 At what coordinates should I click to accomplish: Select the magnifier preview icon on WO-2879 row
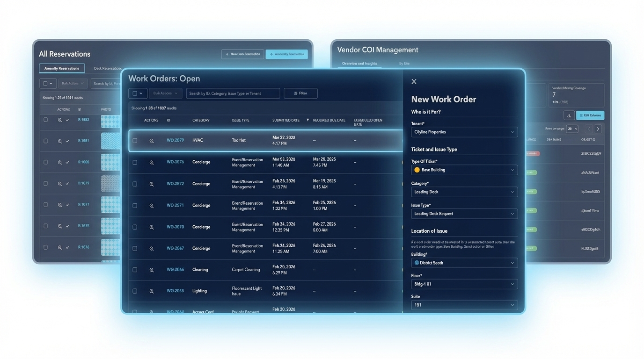[x=151, y=140]
